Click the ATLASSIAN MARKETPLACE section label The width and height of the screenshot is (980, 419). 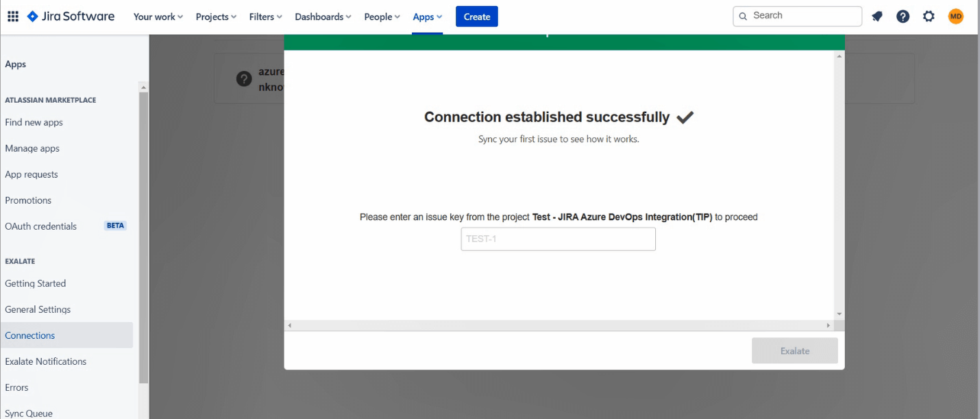[x=51, y=100]
